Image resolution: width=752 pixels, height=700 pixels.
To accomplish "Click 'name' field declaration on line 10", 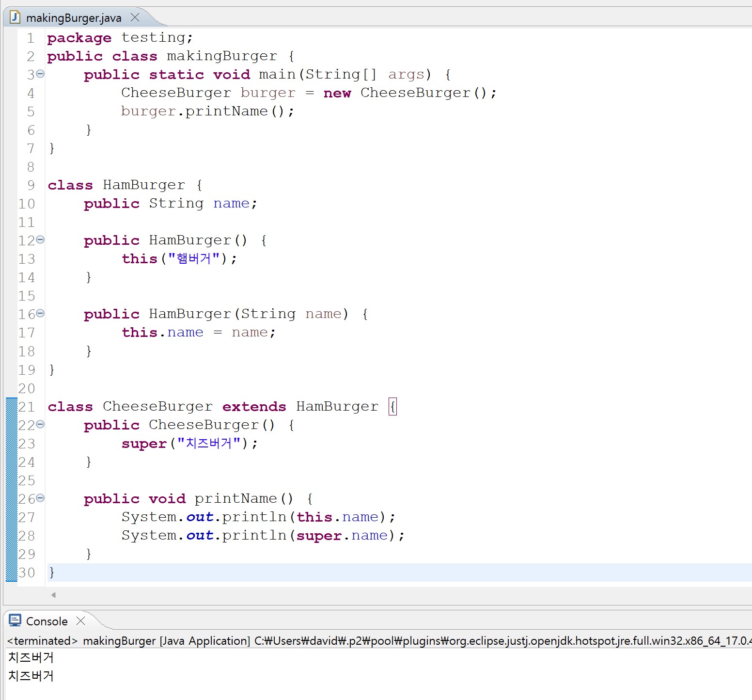I will point(231,204).
